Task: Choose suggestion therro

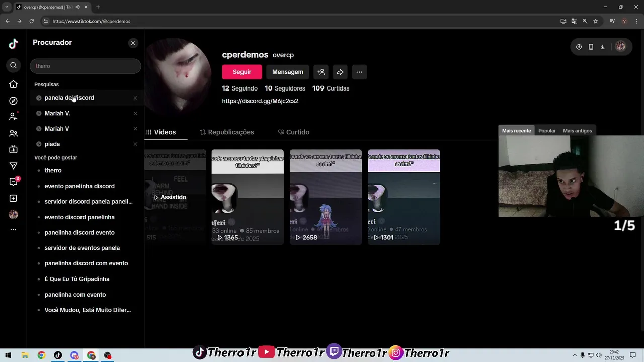Action: (x=53, y=170)
